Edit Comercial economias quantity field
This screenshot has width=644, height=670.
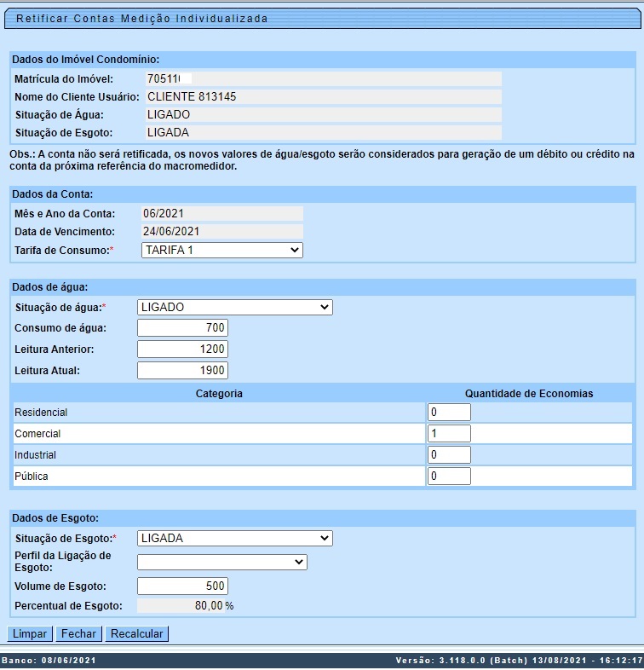449,434
